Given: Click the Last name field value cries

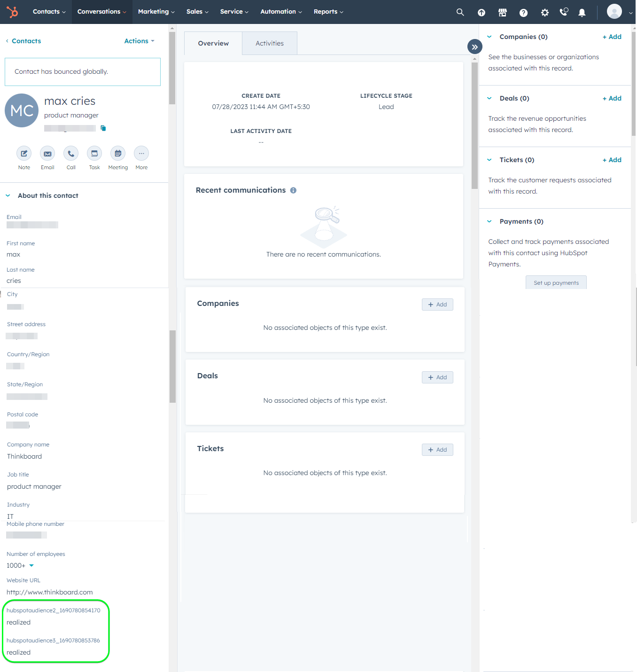Looking at the screenshot, I should point(14,281).
